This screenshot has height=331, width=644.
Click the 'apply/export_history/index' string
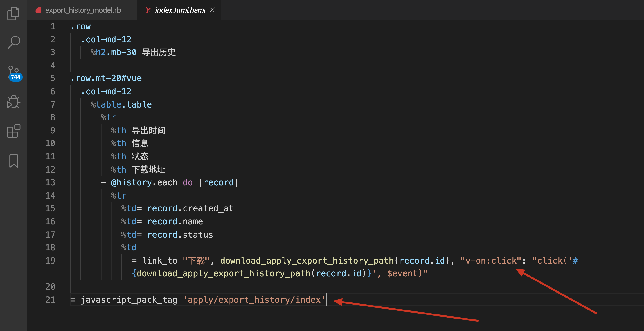point(254,299)
